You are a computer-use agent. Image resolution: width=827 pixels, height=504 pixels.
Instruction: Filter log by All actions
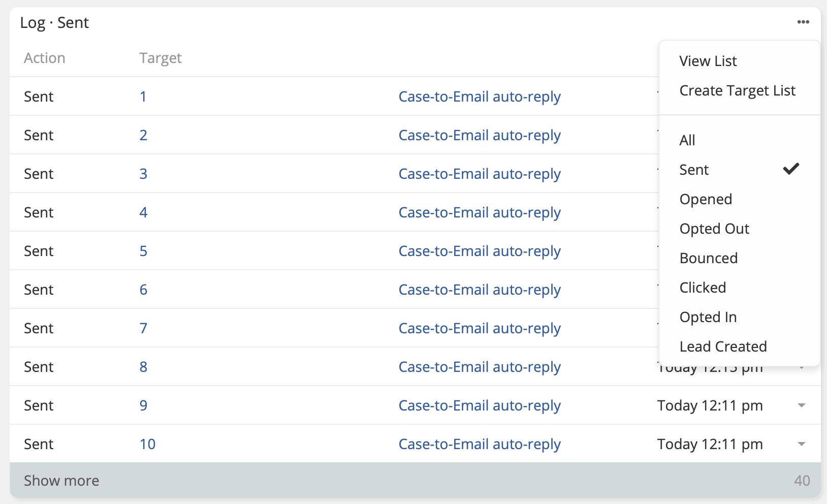(x=687, y=140)
